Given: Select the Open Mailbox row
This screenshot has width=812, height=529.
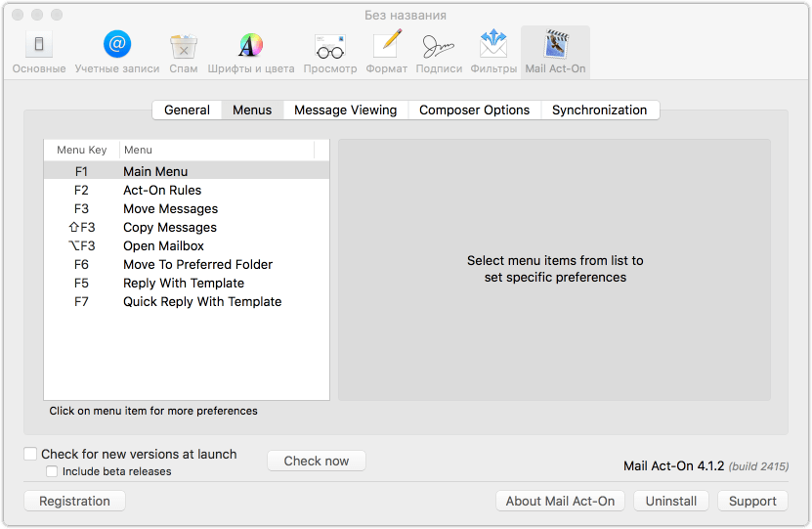Looking at the screenshot, I should 187,246.
